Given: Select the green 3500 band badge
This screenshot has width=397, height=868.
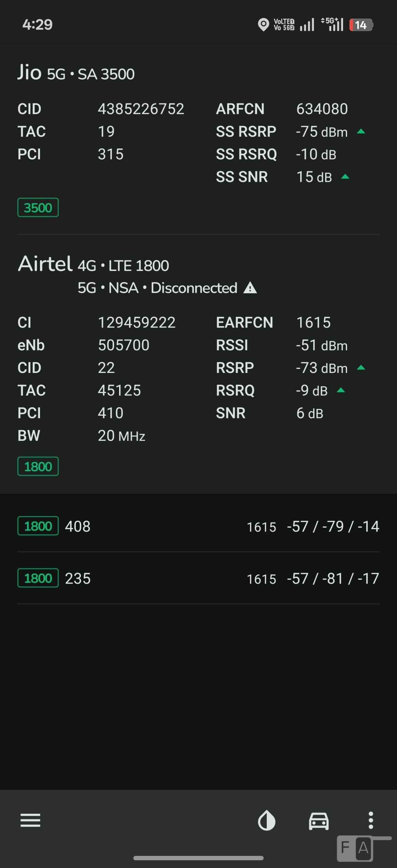Looking at the screenshot, I should (38, 208).
